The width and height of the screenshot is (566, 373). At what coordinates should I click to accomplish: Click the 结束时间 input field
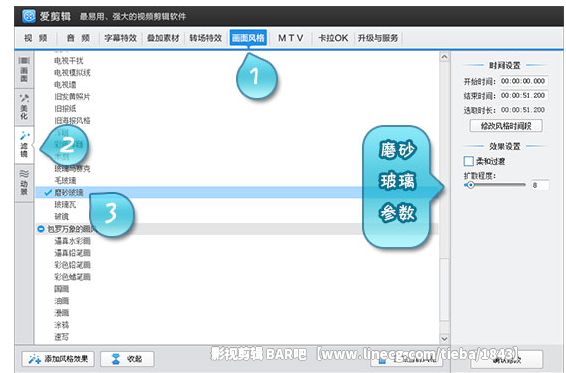coord(523,96)
